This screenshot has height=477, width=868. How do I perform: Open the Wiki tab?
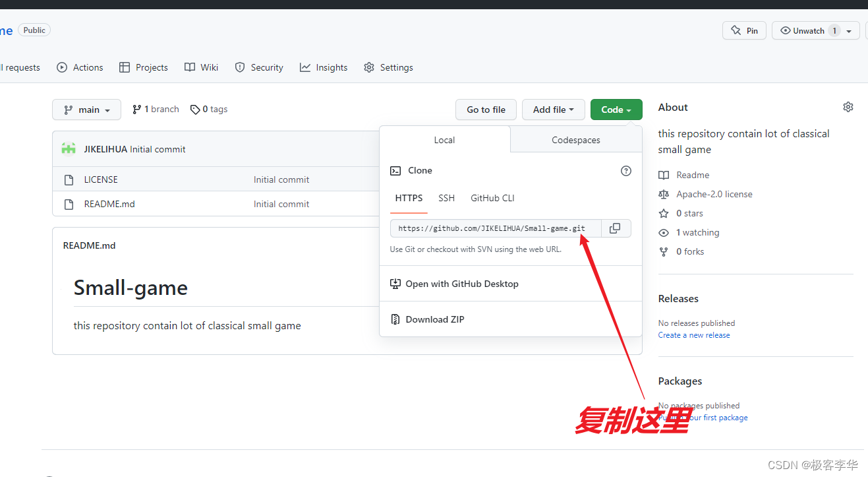click(202, 67)
